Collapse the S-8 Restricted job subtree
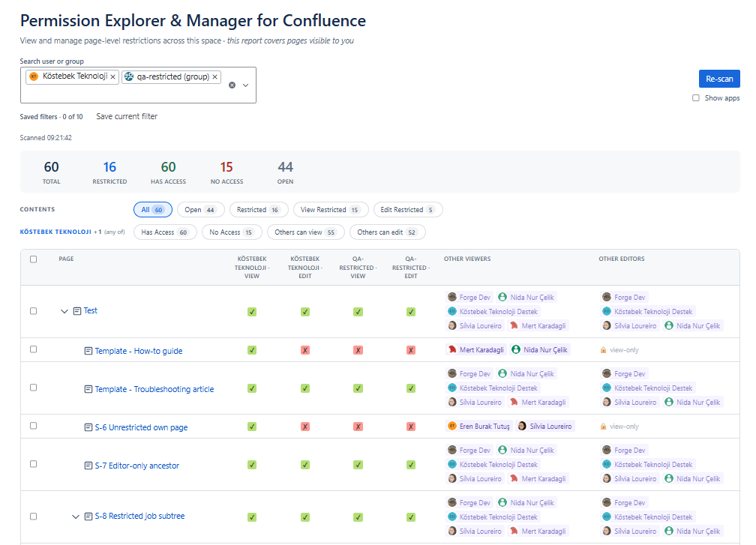The height and width of the screenshot is (545, 756). [76, 517]
